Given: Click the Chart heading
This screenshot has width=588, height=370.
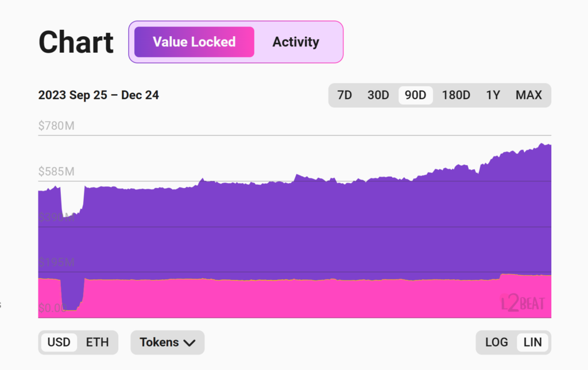Looking at the screenshot, I should [76, 42].
